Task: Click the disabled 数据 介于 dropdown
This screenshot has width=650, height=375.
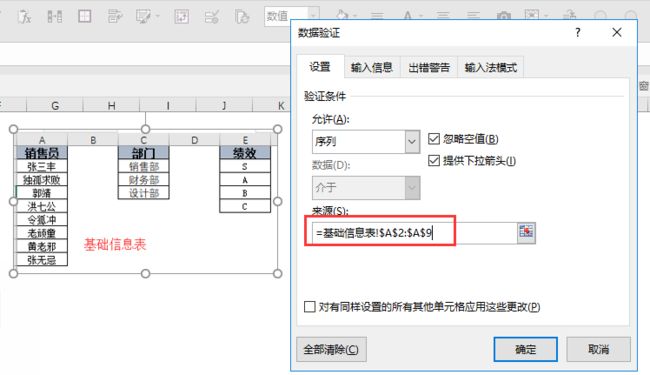Action: point(366,188)
